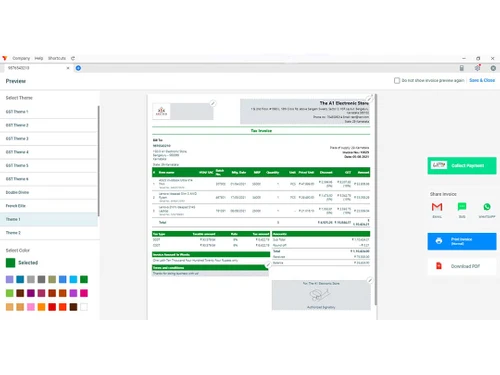
Task: Pick the teal blue swatch in top row
Action: coord(20,279)
